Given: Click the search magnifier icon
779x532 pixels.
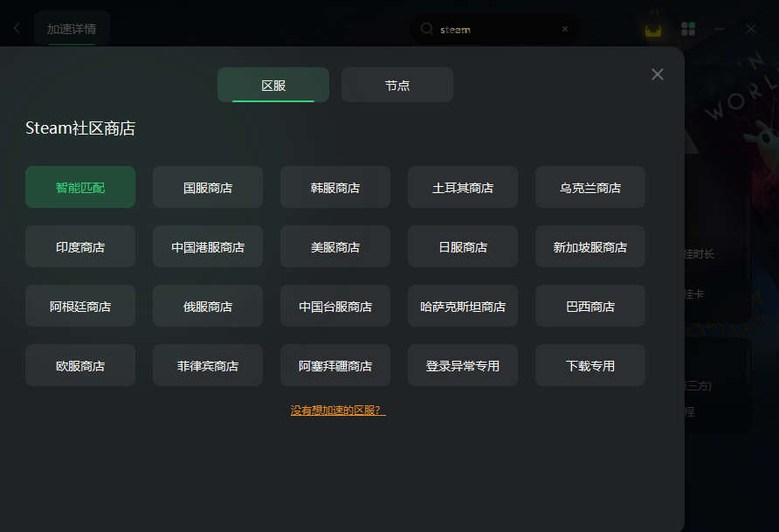Looking at the screenshot, I should coord(426,29).
